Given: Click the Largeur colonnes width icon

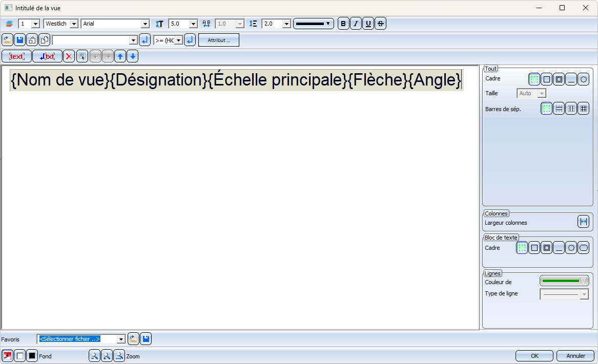Looking at the screenshot, I should 584,222.
